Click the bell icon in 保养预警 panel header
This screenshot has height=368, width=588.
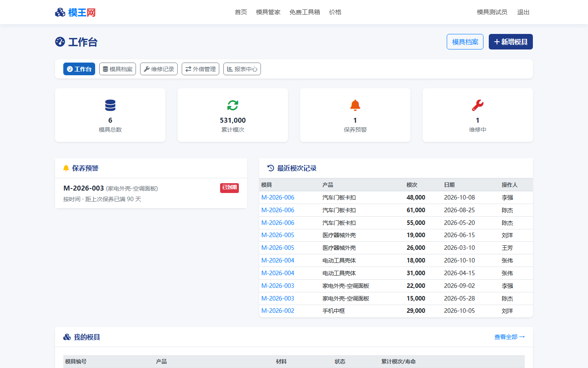(66, 168)
